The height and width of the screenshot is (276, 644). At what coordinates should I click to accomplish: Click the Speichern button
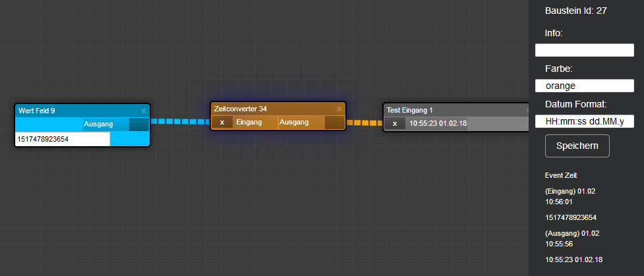click(577, 146)
